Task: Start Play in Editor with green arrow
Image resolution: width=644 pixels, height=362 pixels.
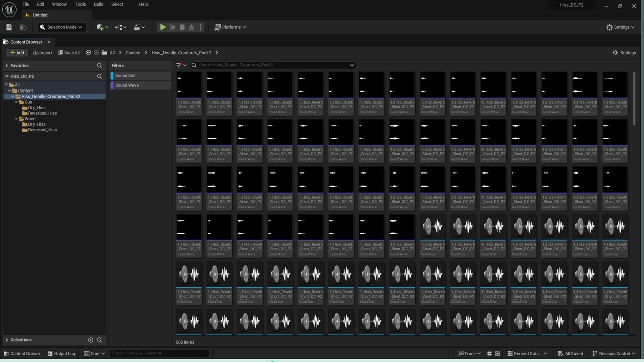Action: 163,27
